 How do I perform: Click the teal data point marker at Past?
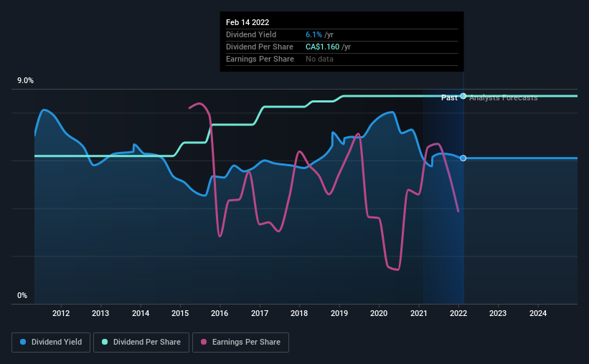point(463,96)
